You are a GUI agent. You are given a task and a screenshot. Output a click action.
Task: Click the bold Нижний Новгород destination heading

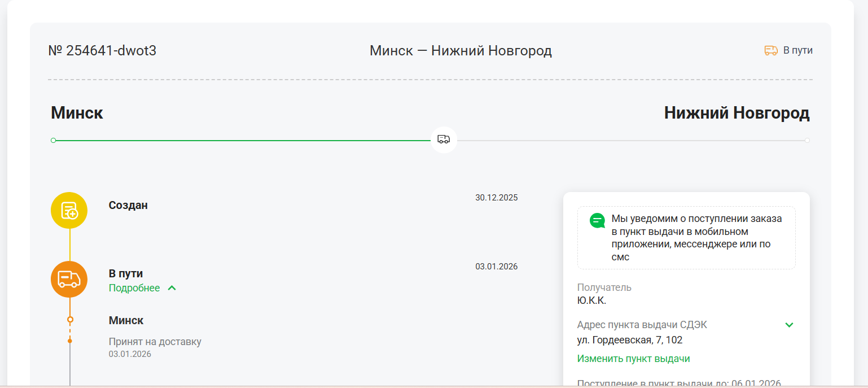click(737, 113)
